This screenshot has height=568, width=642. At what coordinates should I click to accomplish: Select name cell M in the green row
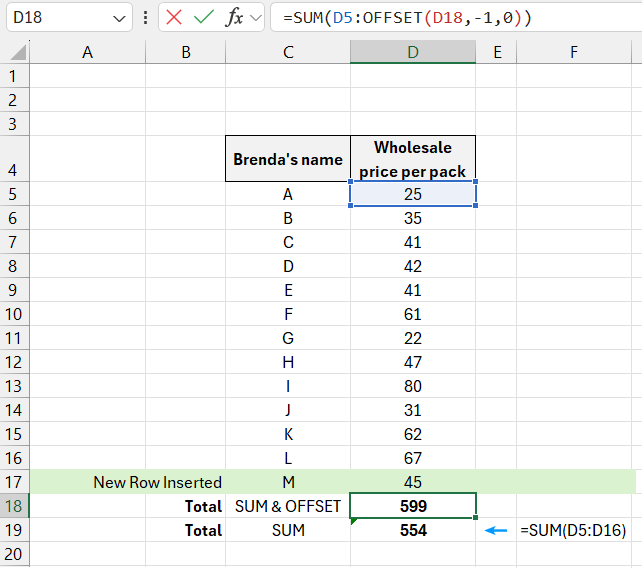pos(288,482)
